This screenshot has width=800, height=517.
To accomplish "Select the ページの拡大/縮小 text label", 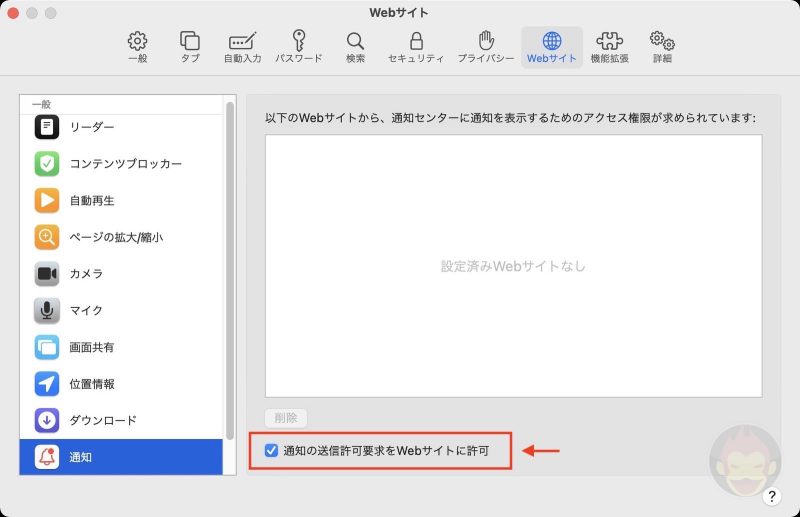I will coord(116,237).
